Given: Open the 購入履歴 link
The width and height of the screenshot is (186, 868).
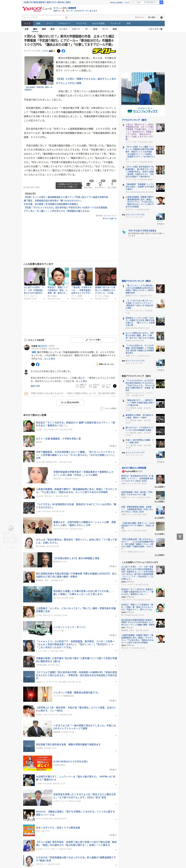Looking at the screenshot, I should [152, 18].
